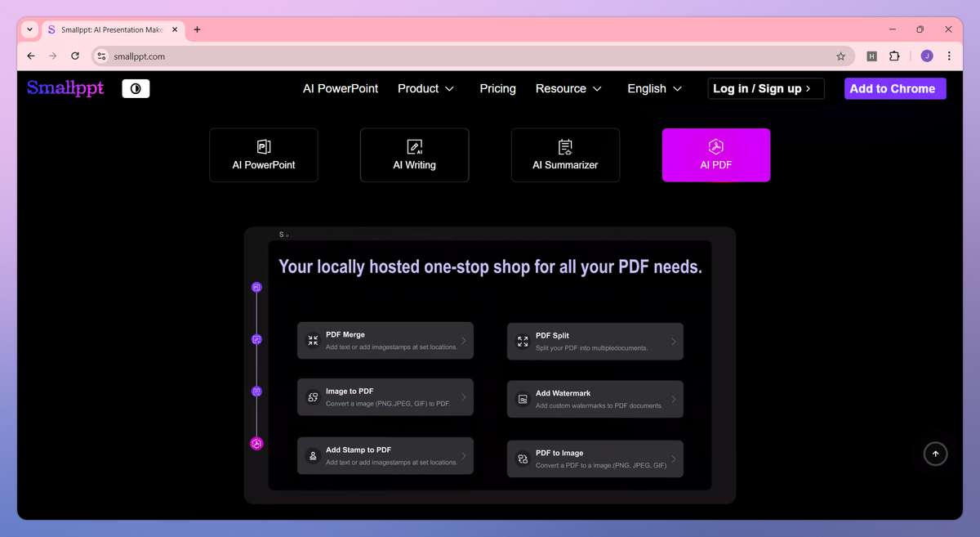Click the Add Watermark icon
This screenshot has height=537, width=980.
[523, 399]
